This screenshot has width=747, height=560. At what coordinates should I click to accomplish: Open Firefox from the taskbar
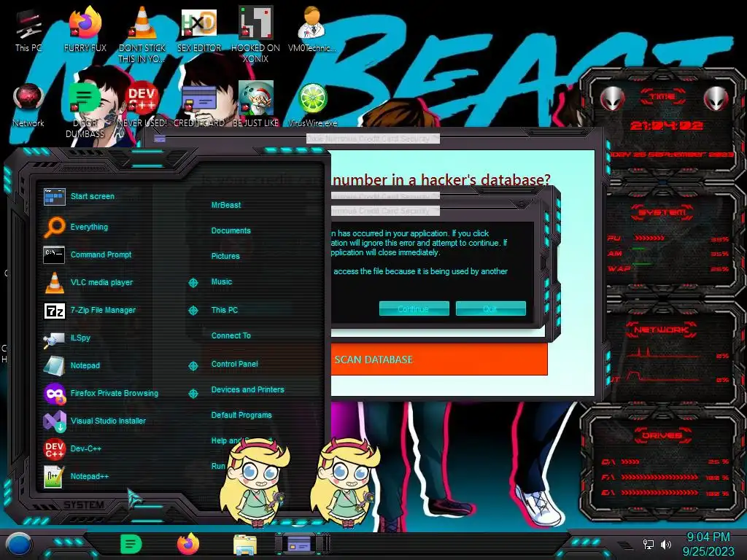[x=188, y=544]
